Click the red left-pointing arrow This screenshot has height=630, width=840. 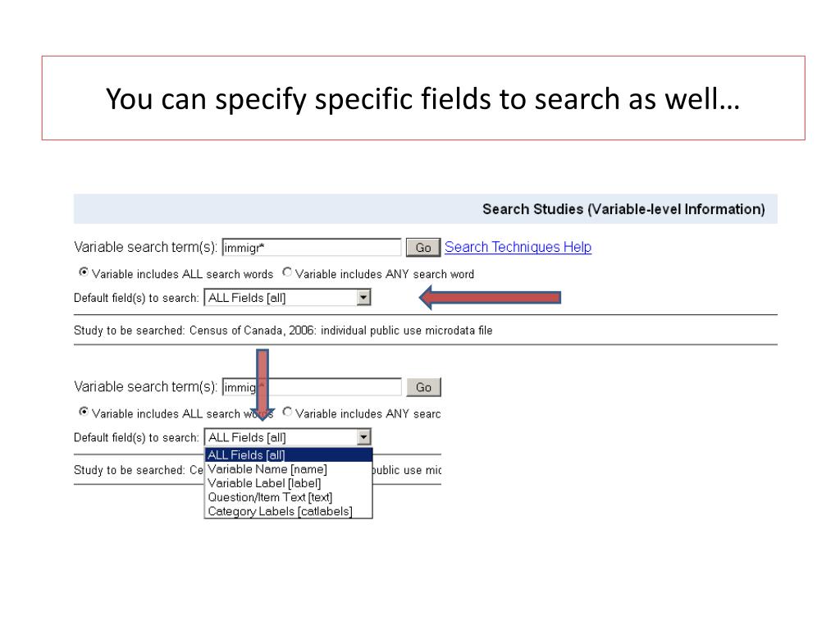pyautogui.click(x=490, y=297)
